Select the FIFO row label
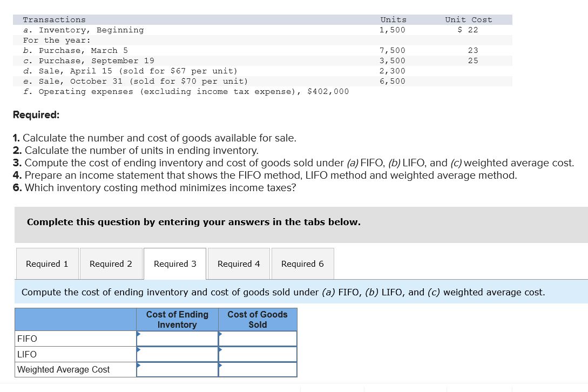 coord(26,339)
